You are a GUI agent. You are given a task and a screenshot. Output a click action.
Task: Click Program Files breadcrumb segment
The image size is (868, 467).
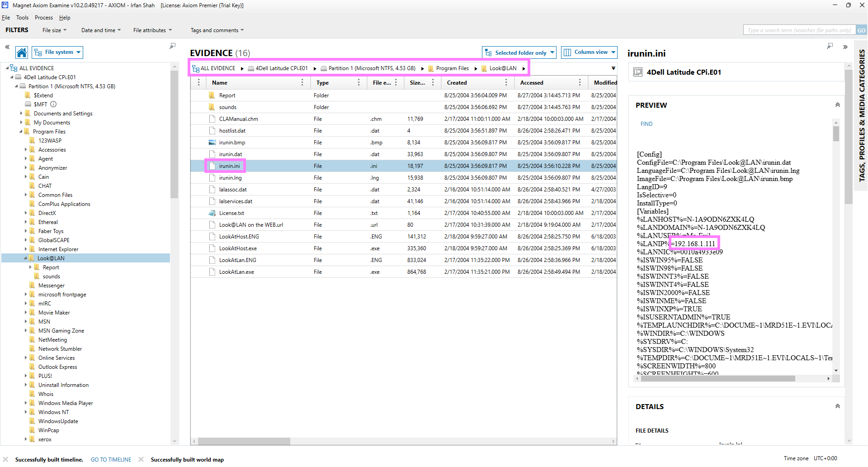452,68
